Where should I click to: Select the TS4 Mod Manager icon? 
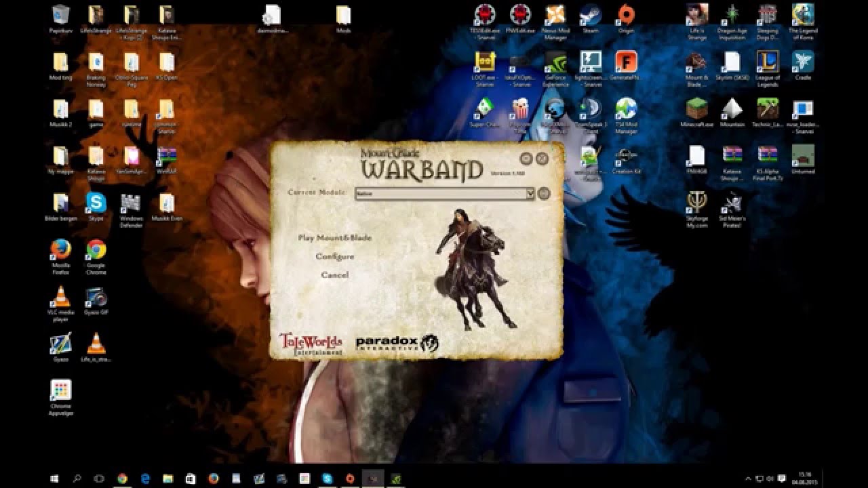click(626, 115)
